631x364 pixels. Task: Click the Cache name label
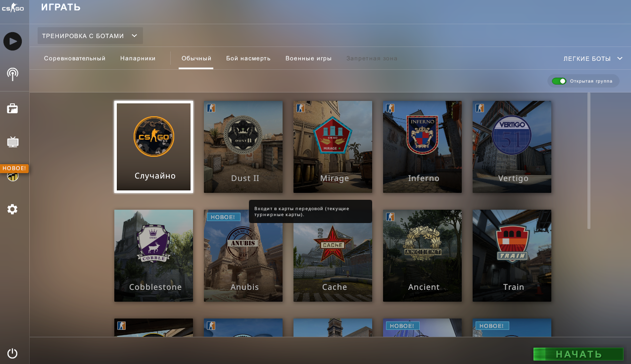(335, 287)
